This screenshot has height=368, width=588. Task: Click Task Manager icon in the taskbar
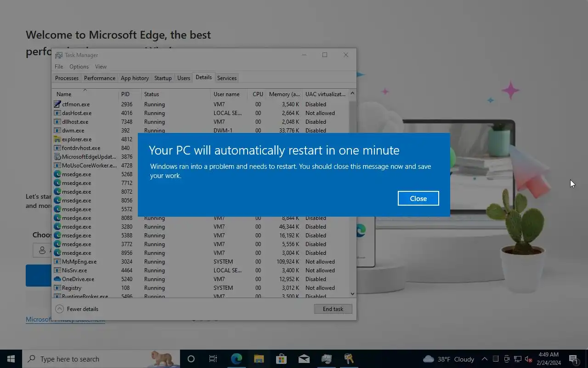tap(326, 359)
